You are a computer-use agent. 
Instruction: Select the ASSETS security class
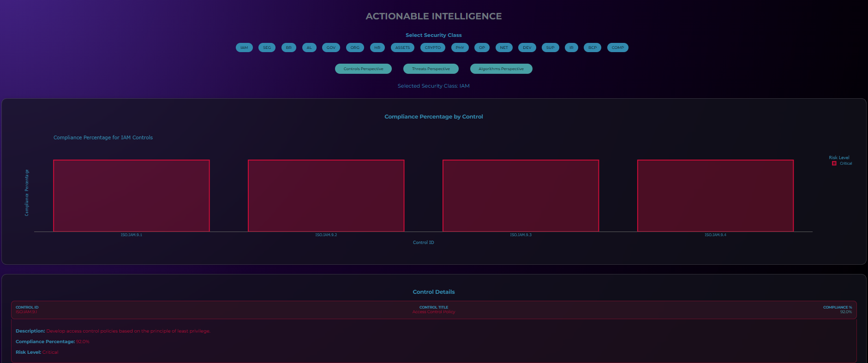point(402,48)
